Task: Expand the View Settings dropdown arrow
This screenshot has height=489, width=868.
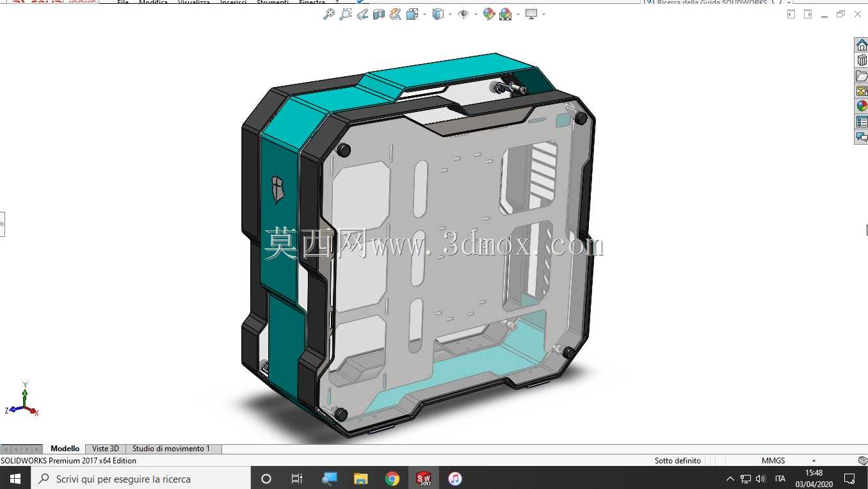Action: pyautogui.click(x=543, y=14)
